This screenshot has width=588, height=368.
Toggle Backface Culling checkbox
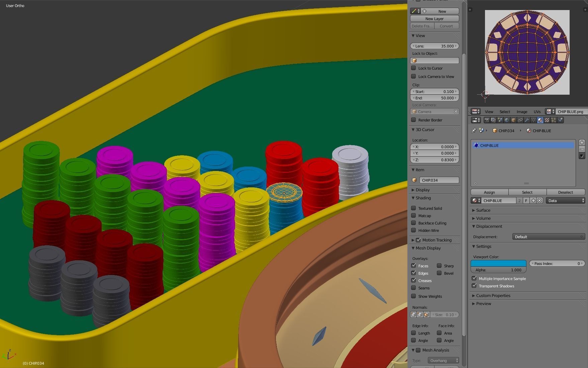pyautogui.click(x=414, y=223)
